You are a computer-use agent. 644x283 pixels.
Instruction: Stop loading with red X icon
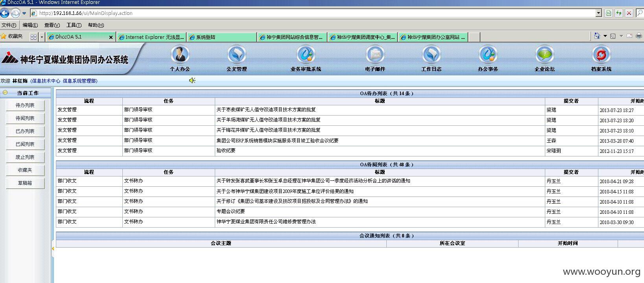point(629,13)
